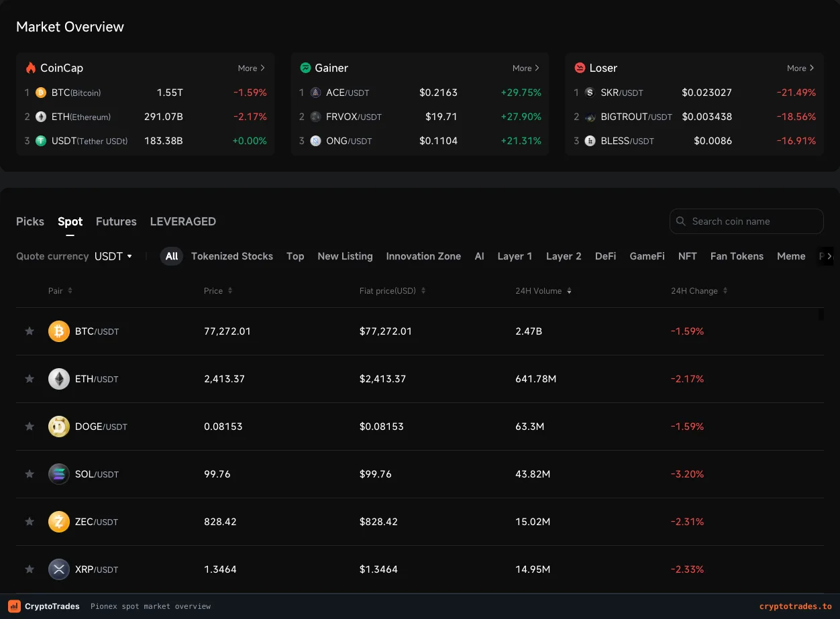
Task: Click the Ethereum icon in the ETH/USDT row
Action: coord(59,379)
